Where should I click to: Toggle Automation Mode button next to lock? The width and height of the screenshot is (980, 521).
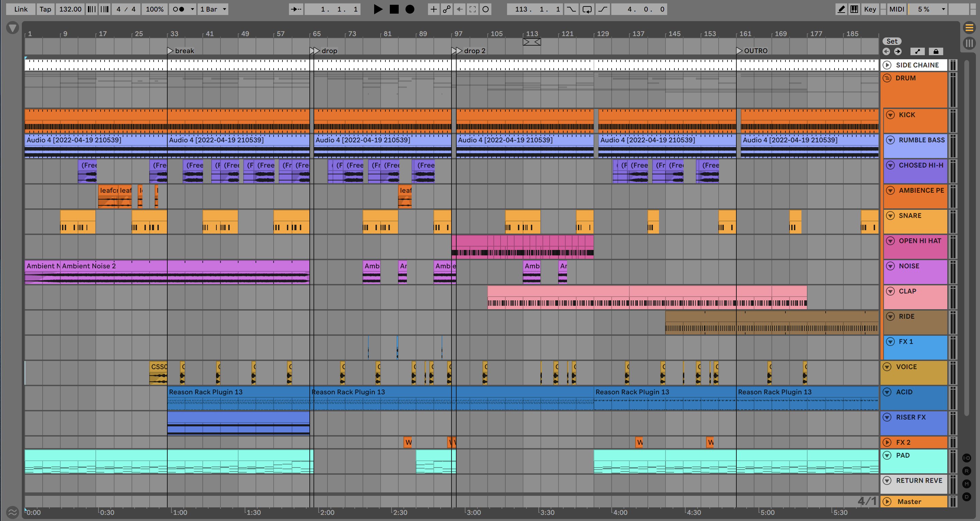coord(918,51)
